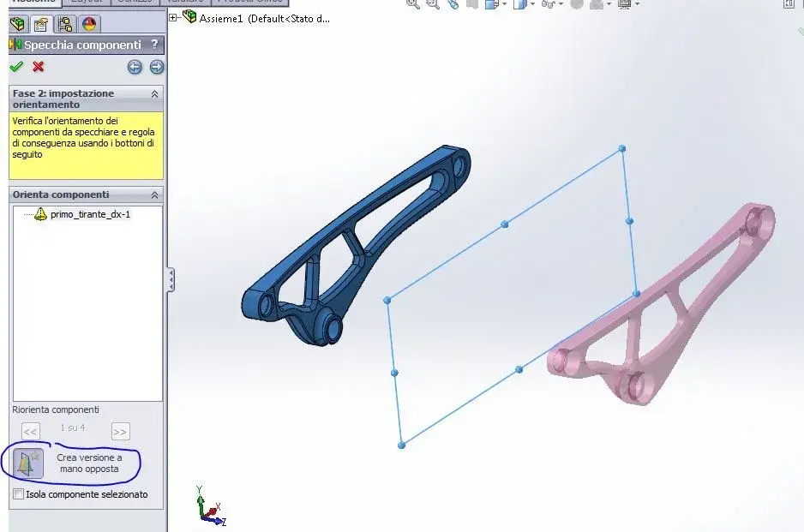Open the DisplayManager color wheel tab
The image size is (804, 532).
coord(89,24)
